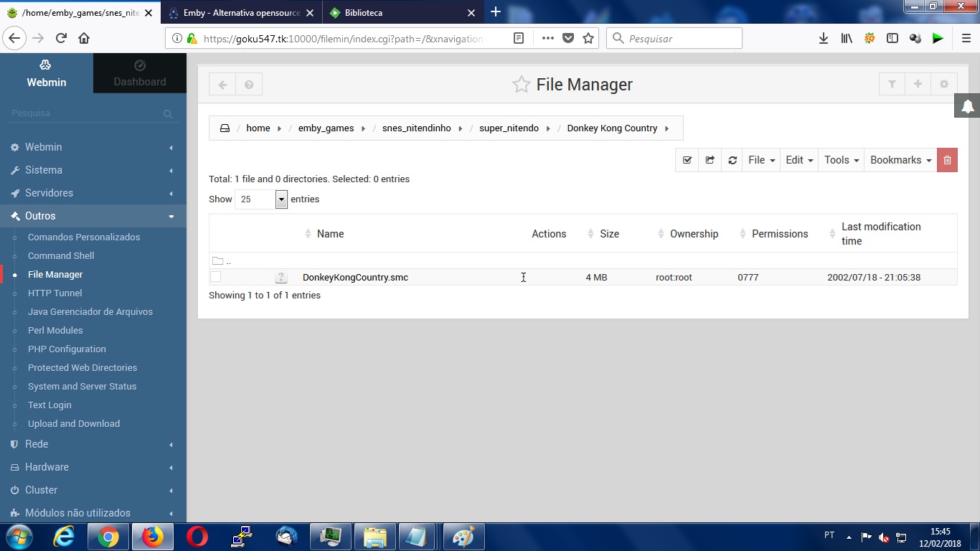The image size is (980, 551).
Task: Open the File dropdown menu
Action: pos(761,160)
